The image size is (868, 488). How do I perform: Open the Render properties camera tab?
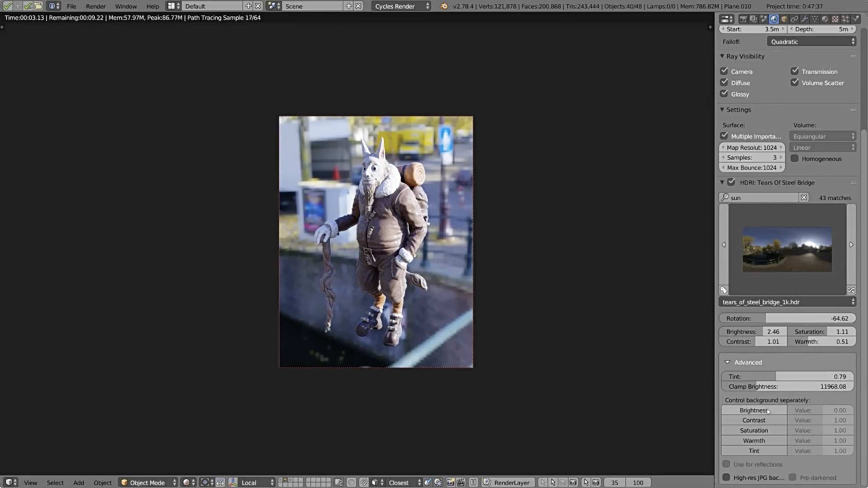[743, 19]
